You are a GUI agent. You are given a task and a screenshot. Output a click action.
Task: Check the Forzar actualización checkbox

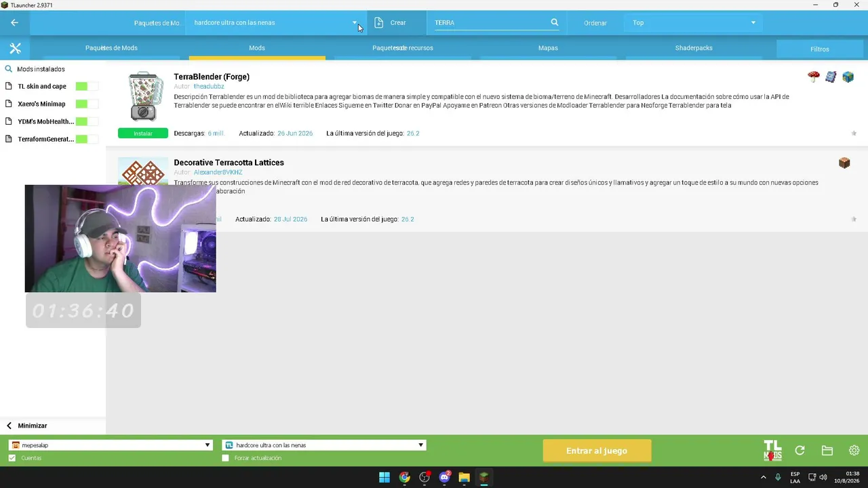tap(226, 458)
